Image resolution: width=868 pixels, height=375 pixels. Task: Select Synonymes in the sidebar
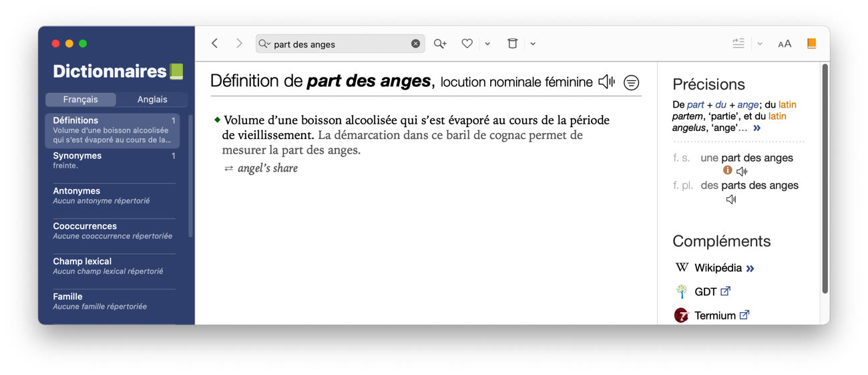click(x=77, y=156)
